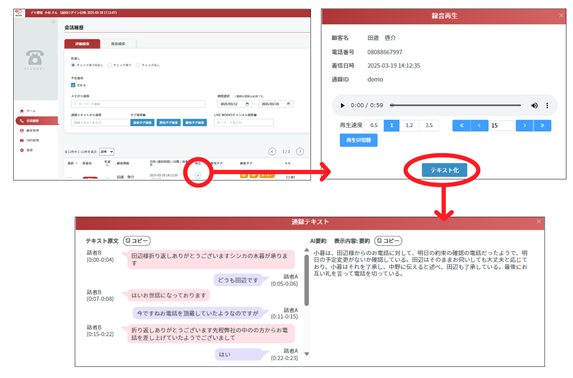Click the 通録ID value demo
573x378 pixels.
click(x=375, y=79)
